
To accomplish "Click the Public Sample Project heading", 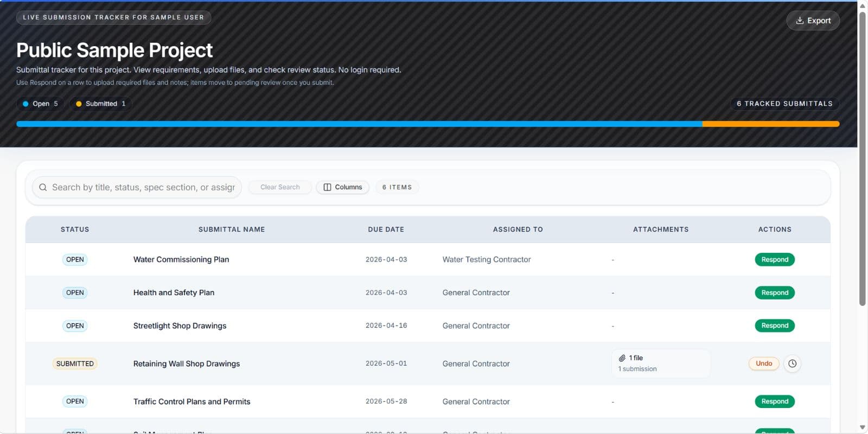I will point(114,50).
